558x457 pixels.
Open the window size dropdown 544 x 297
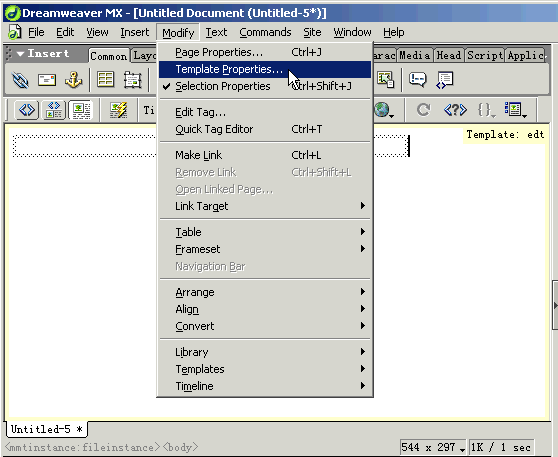pyautogui.click(x=433, y=447)
